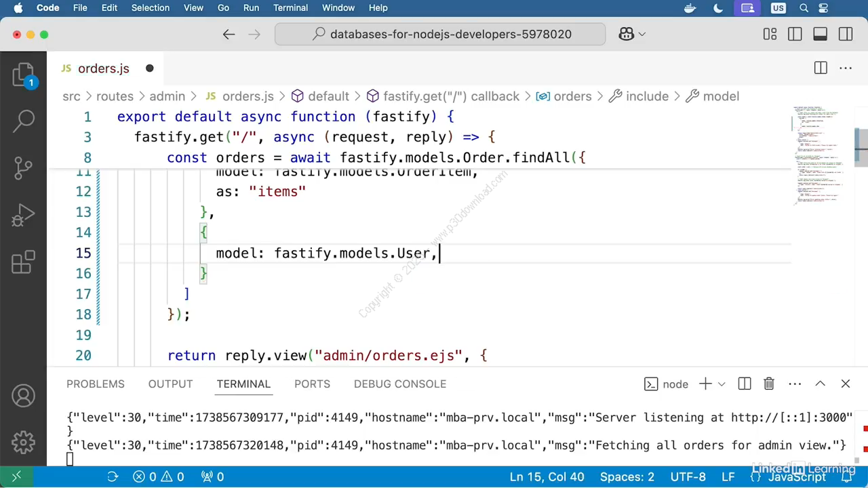This screenshot has height=488, width=868.
Task: Click the fastify.get callback breadcrumb
Action: click(x=443, y=96)
